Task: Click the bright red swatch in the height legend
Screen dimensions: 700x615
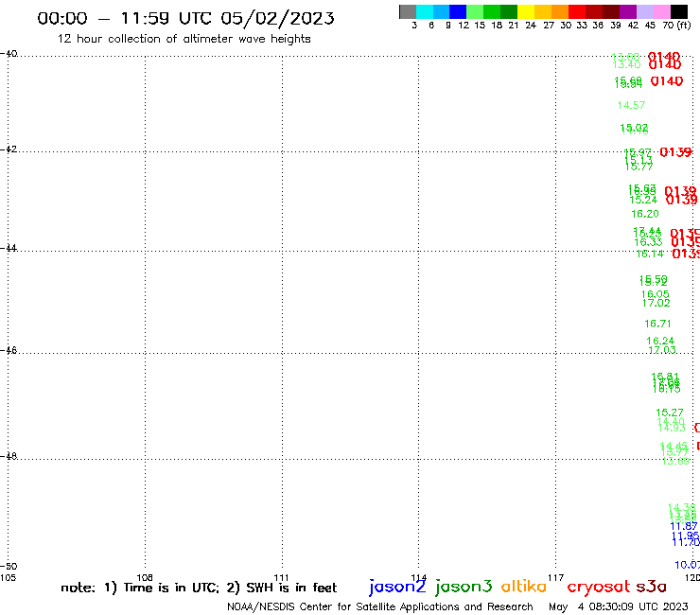Action: pos(577,11)
